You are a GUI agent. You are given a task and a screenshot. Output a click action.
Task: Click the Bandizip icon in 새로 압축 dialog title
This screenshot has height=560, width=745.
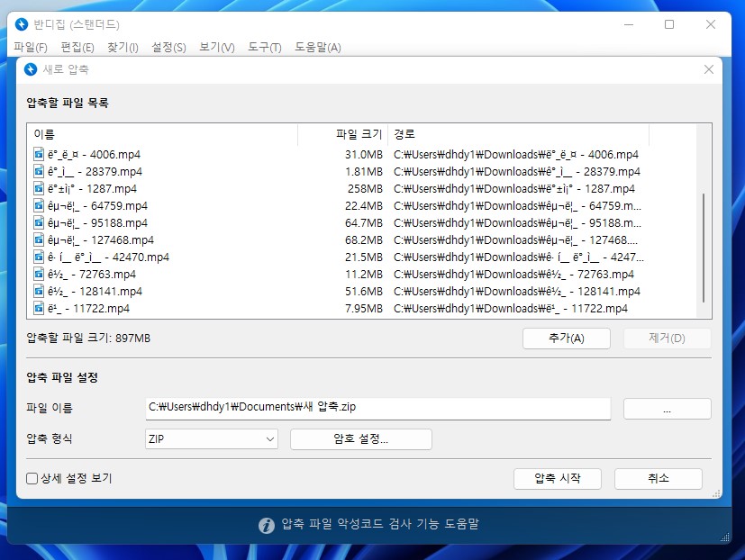click(x=31, y=69)
